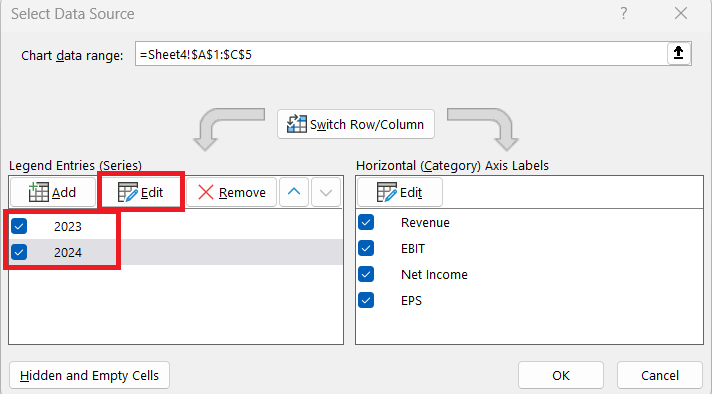Click inside the Chart data range field

click(x=401, y=54)
